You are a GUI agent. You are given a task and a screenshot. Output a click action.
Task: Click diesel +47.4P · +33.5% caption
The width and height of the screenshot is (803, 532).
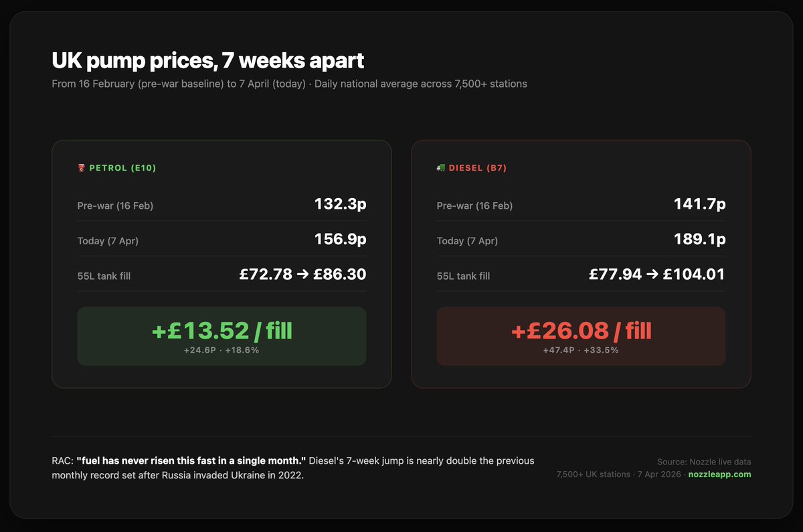point(581,350)
